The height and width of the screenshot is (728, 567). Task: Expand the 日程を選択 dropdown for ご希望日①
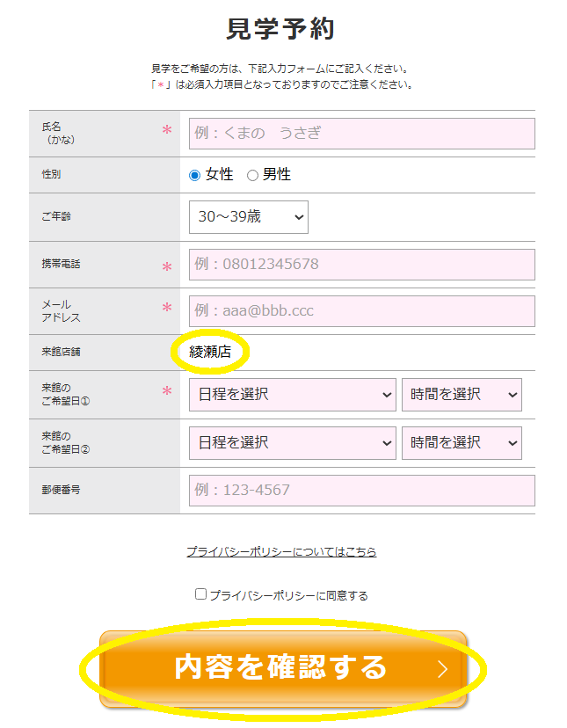[x=292, y=395]
